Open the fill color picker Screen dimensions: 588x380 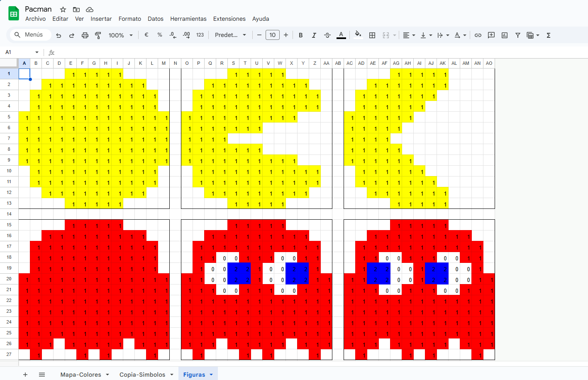coord(358,35)
